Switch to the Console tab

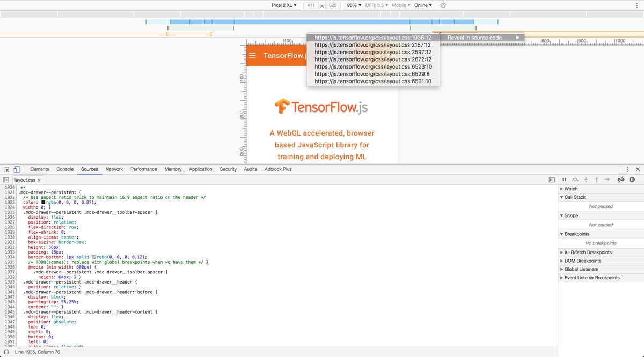(65, 169)
